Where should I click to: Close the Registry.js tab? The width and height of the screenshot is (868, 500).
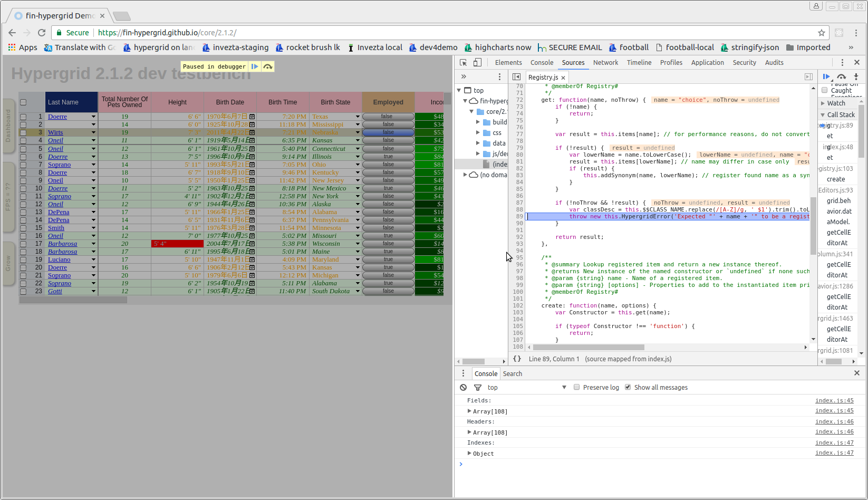click(563, 77)
